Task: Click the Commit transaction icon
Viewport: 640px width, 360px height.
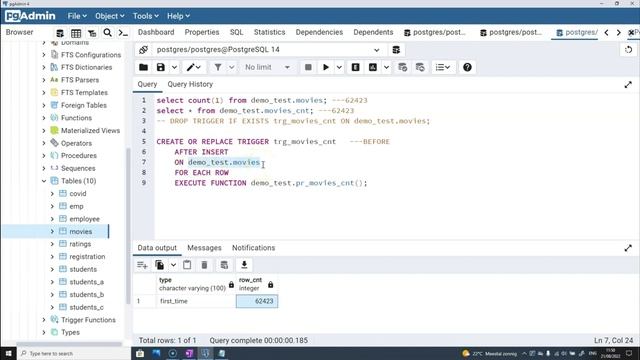Action: (402, 67)
